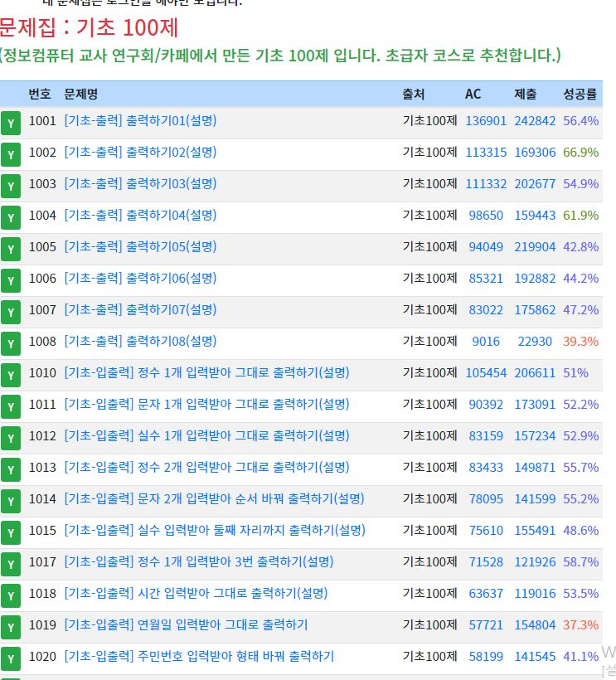Click the green Y badge for problem 1006
The image size is (616, 680).
11,280
